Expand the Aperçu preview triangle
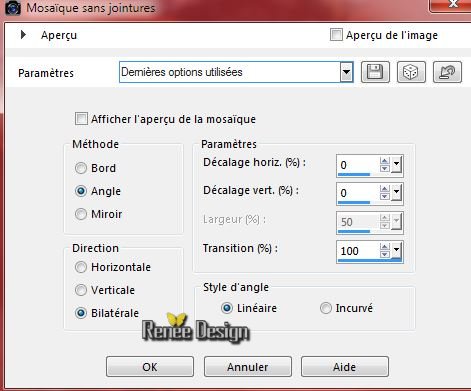 (x=23, y=34)
